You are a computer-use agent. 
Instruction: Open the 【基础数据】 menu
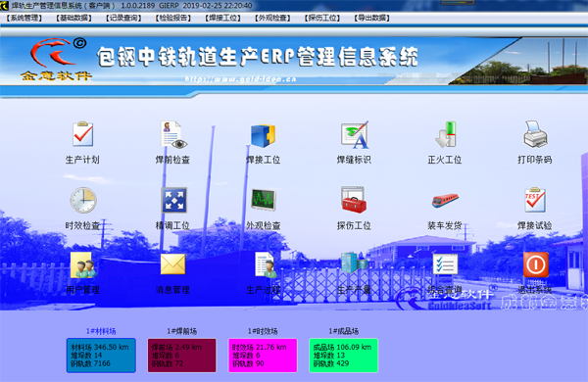click(73, 18)
